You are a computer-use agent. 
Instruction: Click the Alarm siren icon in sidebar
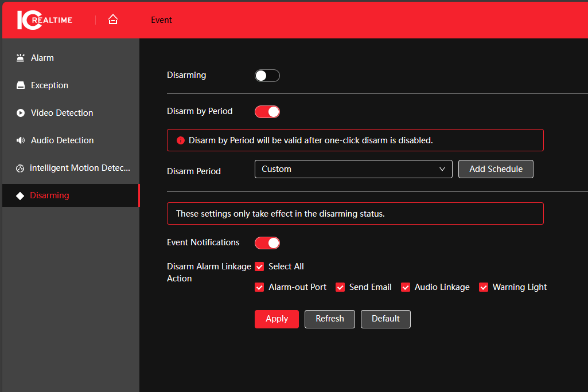tap(21, 58)
